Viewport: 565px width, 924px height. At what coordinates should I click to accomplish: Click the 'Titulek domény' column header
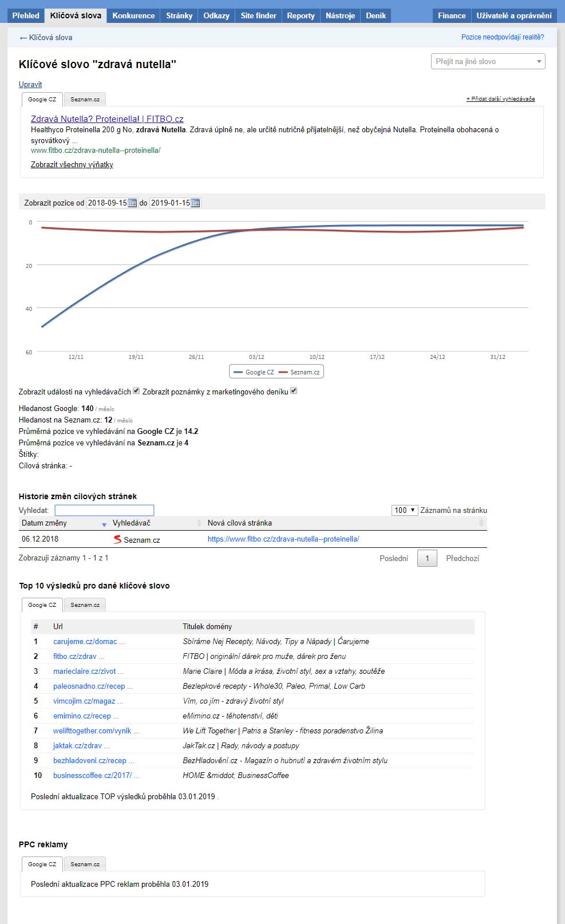207,626
